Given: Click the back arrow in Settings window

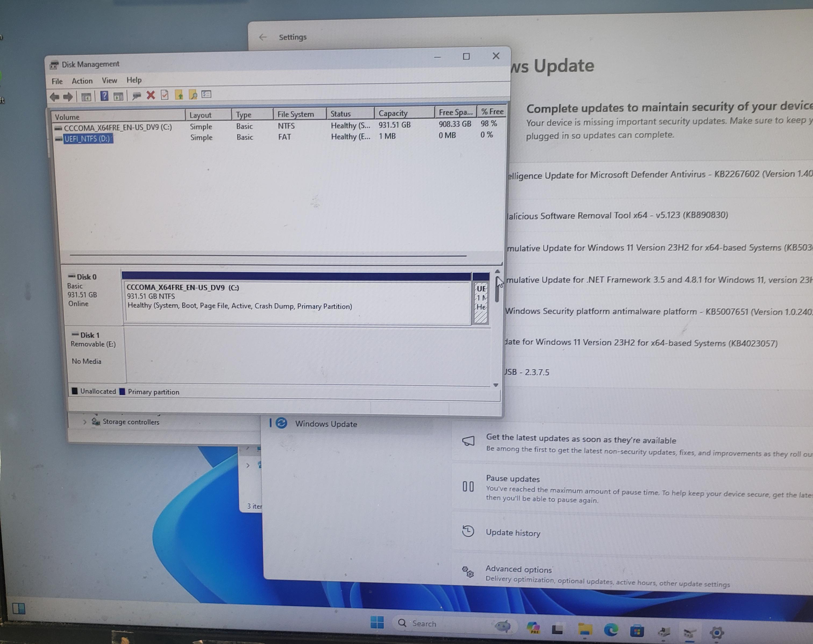Looking at the screenshot, I should [x=263, y=37].
